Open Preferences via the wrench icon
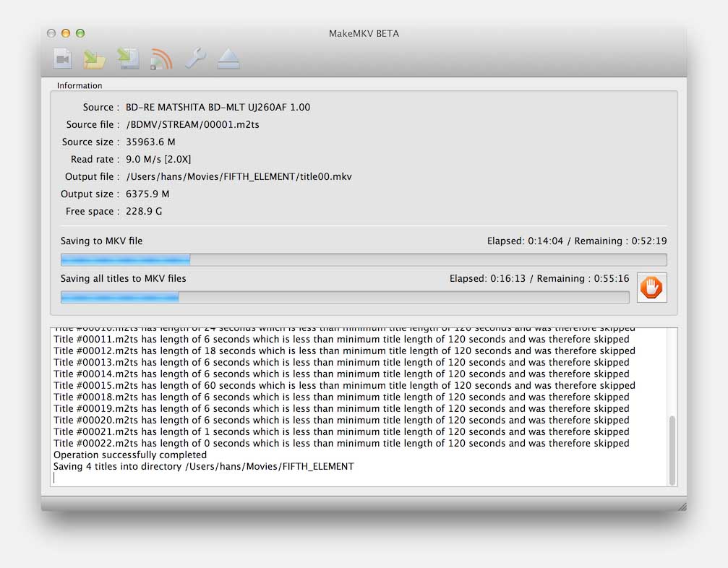 tap(195, 59)
